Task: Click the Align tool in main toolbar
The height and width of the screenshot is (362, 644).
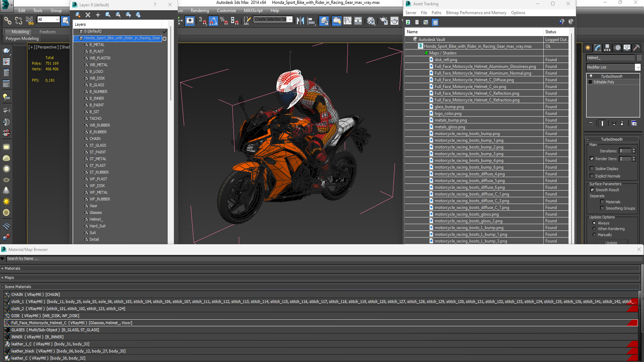Action: [311, 21]
